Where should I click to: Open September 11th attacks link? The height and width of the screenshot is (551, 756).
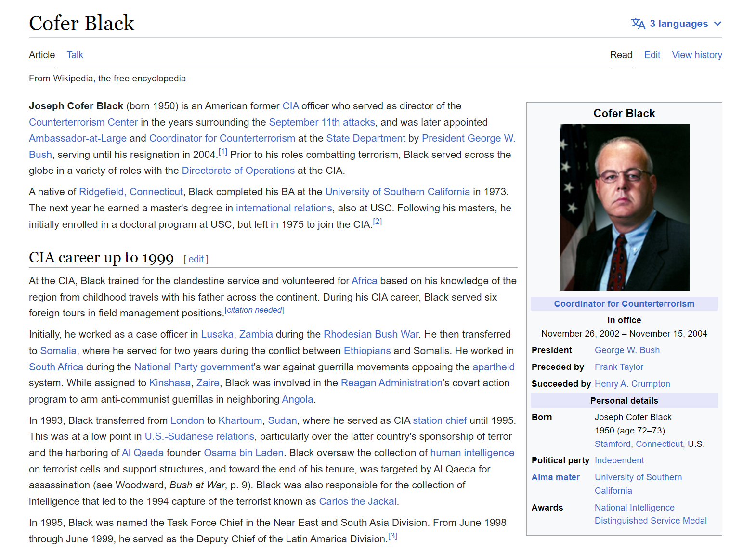pyautogui.click(x=322, y=122)
